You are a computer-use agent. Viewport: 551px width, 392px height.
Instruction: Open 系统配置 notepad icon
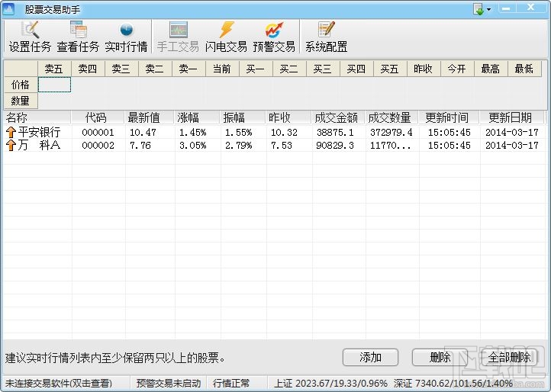tap(326, 30)
